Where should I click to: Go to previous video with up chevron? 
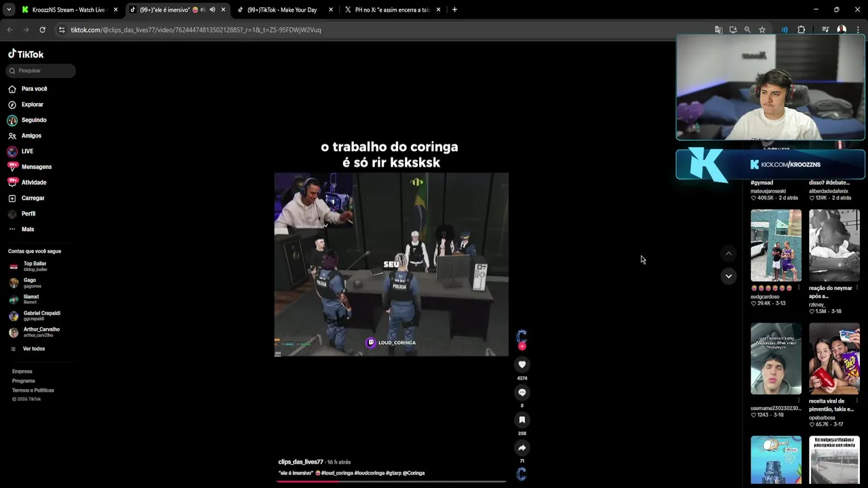click(x=728, y=253)
